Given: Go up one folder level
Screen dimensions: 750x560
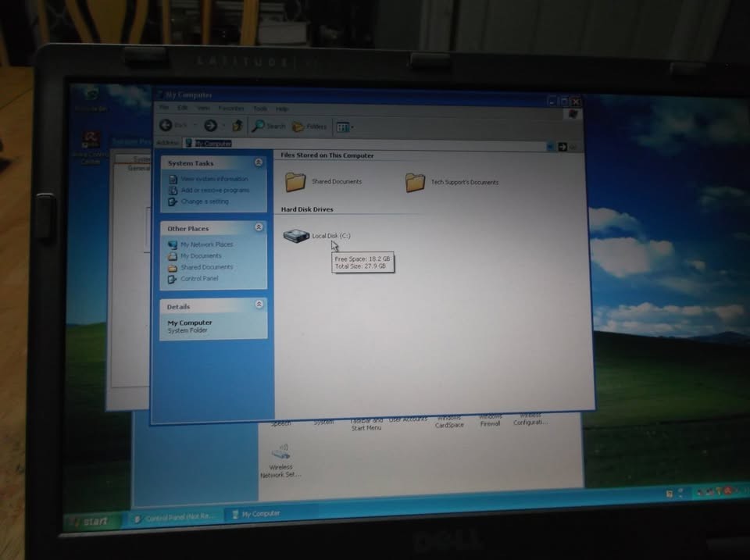Looking at the screenshot, I should point(237,126).
